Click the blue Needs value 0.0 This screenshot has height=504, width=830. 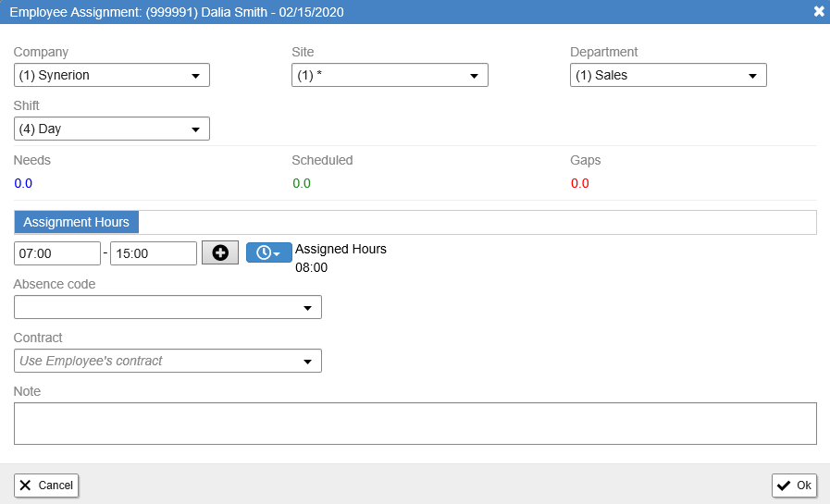[23, 183]
